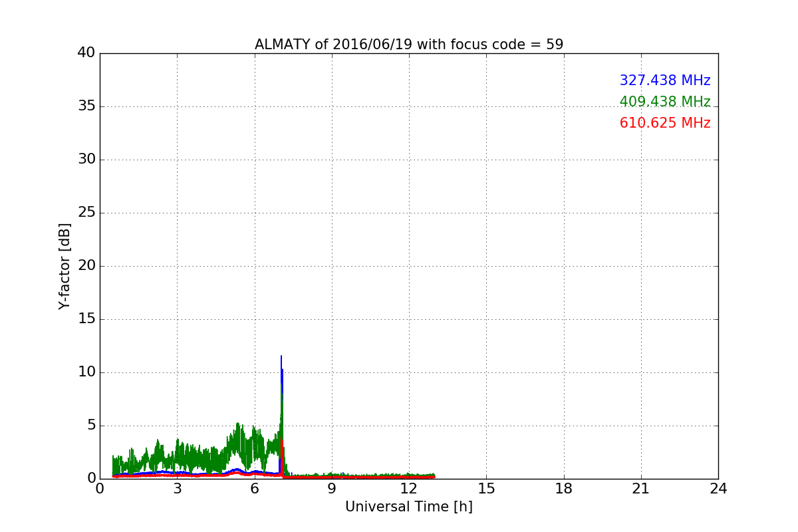Select the Universal Time [h] axis label

[x=409, y=507]
